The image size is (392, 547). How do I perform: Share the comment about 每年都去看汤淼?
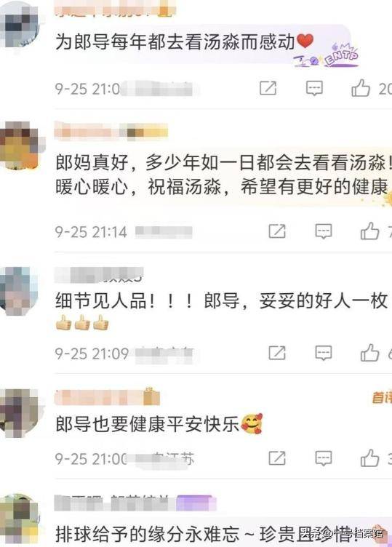(268, 88)
